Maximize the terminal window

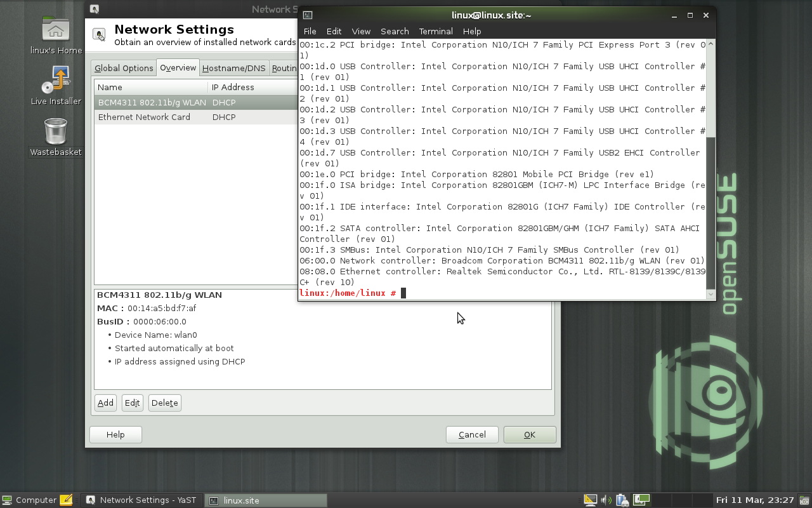(690, 15)
